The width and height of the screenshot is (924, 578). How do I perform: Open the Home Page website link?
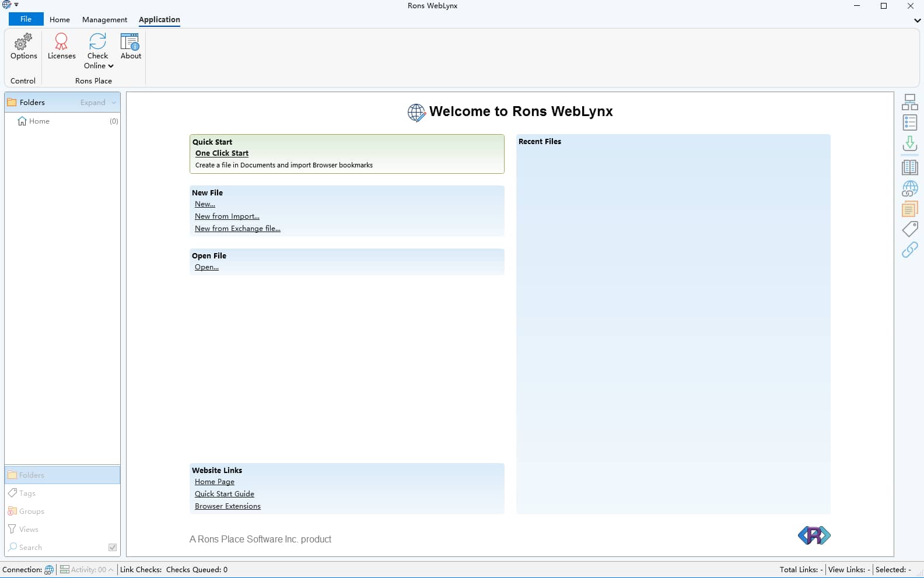(x=215, y=482)
